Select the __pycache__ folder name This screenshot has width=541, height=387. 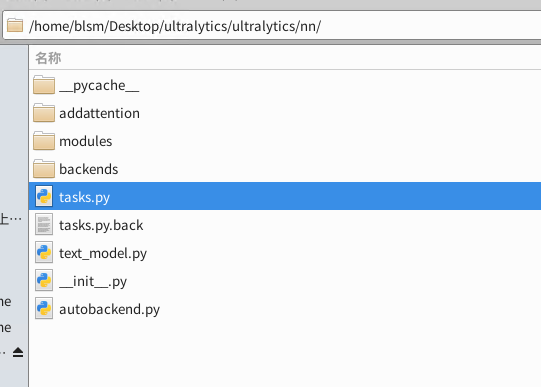click(99, 86)
